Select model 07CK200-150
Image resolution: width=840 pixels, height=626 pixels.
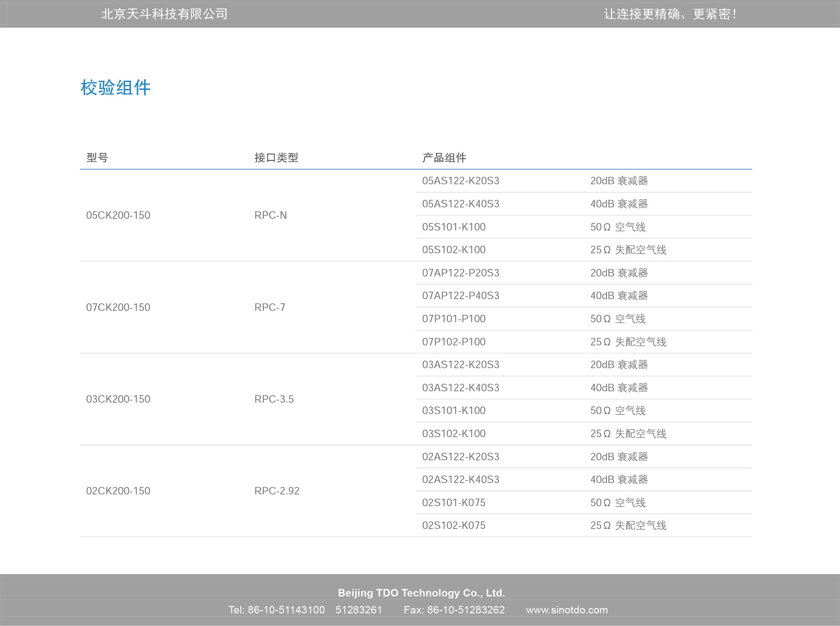point(118,307)
